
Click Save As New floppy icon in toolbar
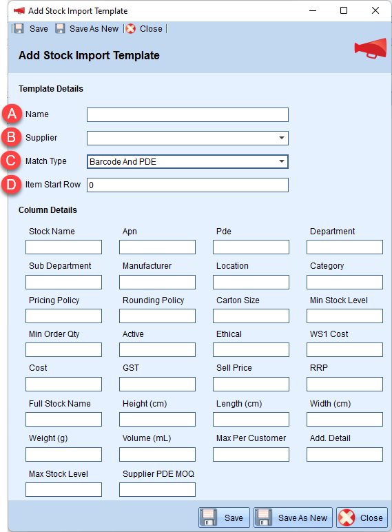[x=60, y=29]
